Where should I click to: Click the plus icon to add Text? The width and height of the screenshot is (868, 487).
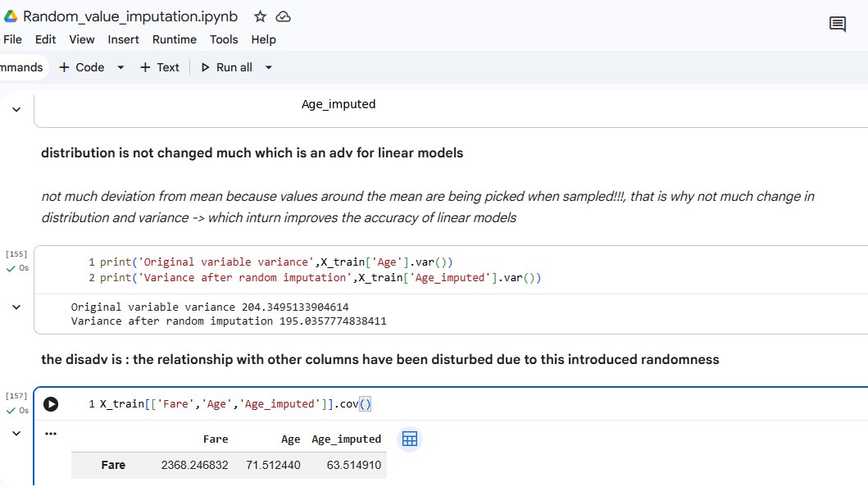(145, 67)
